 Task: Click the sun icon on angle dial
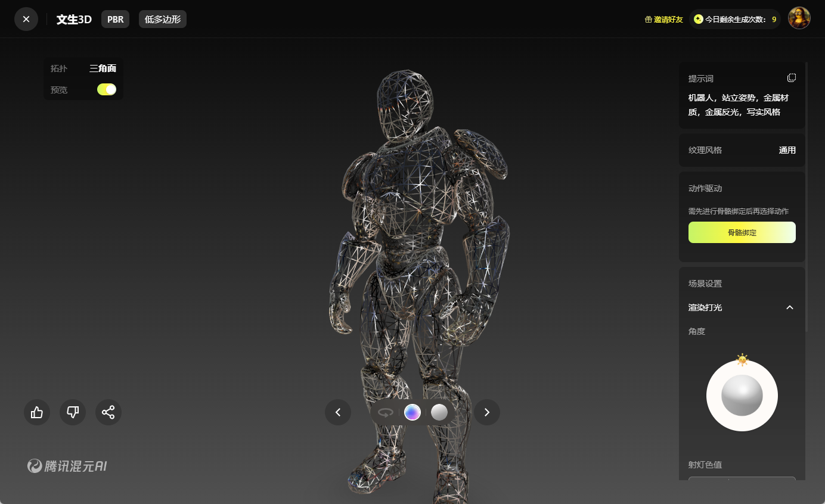click(742, 359)
